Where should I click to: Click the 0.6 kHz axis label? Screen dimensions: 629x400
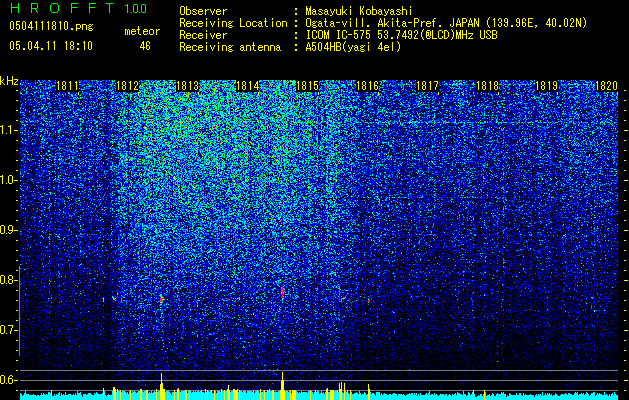[x=9, y=380]
